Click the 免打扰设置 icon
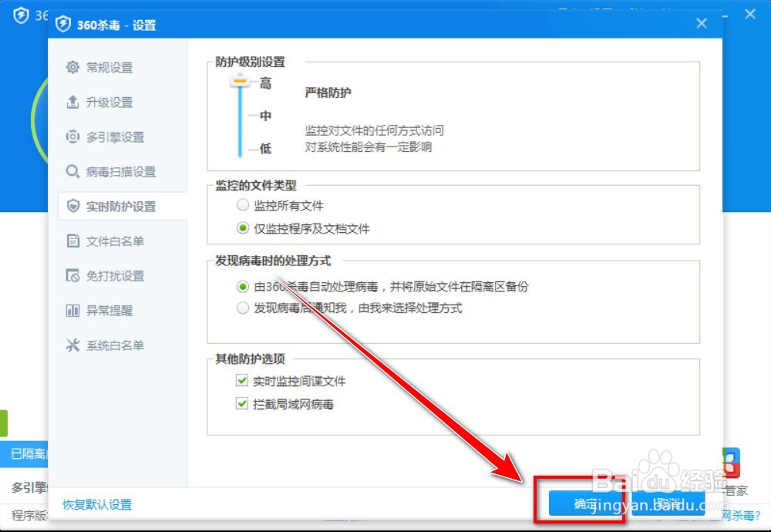 tap(72, 276)
